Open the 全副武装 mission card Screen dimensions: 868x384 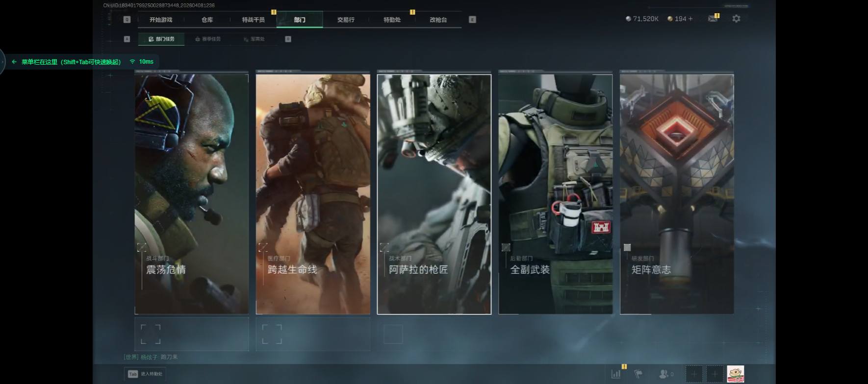click(x=556, y=194)
